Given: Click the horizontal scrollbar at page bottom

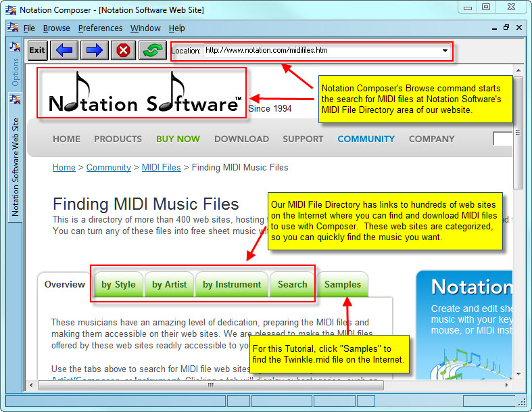Looking at the screenshot, I should point(210,385).
